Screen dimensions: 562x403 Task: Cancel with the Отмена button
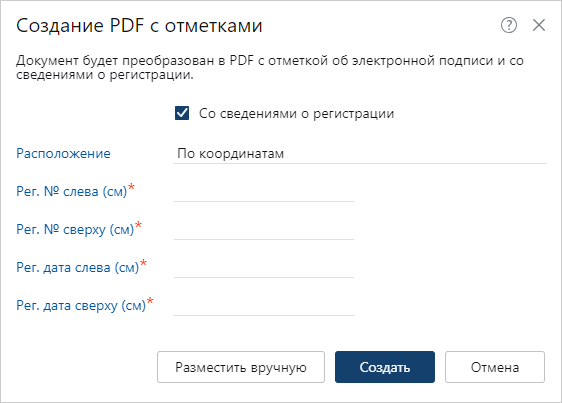tap(495, 367)
